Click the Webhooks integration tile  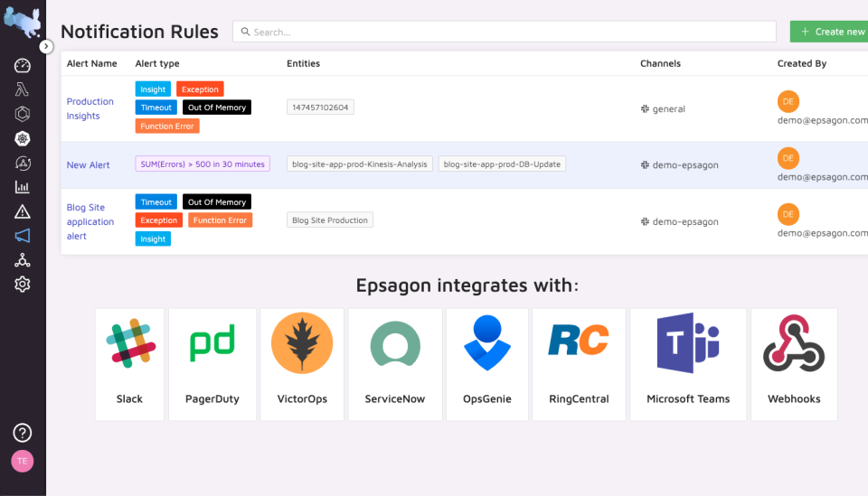click(x=794, y=364)
